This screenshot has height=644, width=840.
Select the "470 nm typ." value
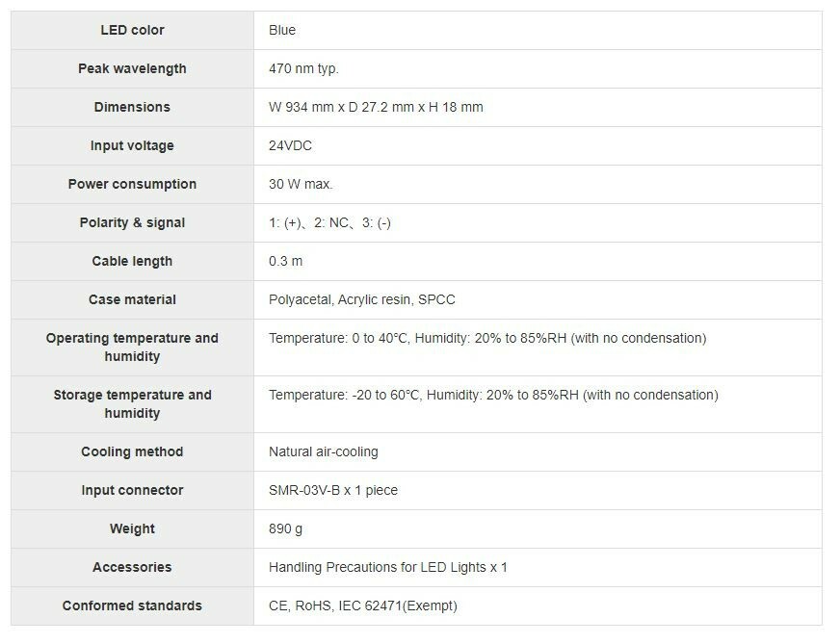coord(303,68)
